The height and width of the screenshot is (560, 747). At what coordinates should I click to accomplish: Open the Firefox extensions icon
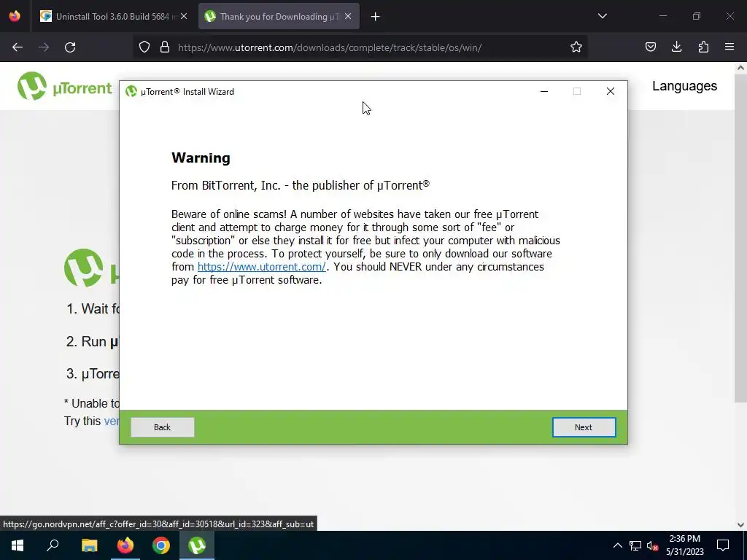[x=703, y=47]
